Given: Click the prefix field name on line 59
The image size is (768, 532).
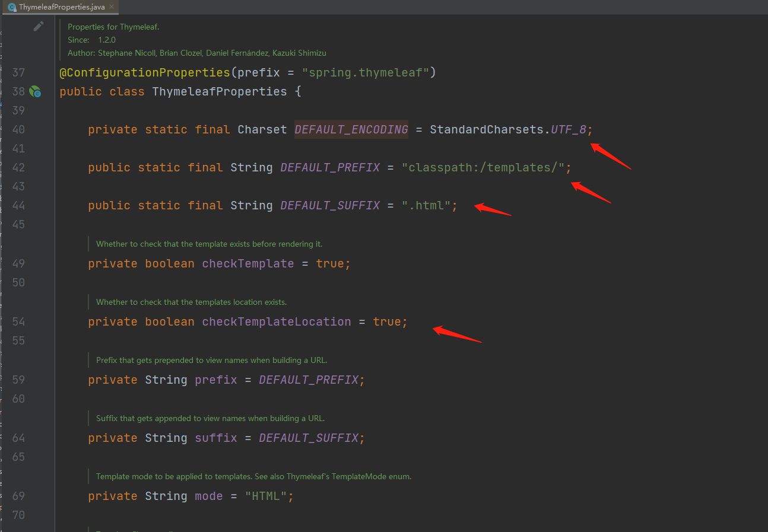Looking at the screenshot, I should coord(216,380).
